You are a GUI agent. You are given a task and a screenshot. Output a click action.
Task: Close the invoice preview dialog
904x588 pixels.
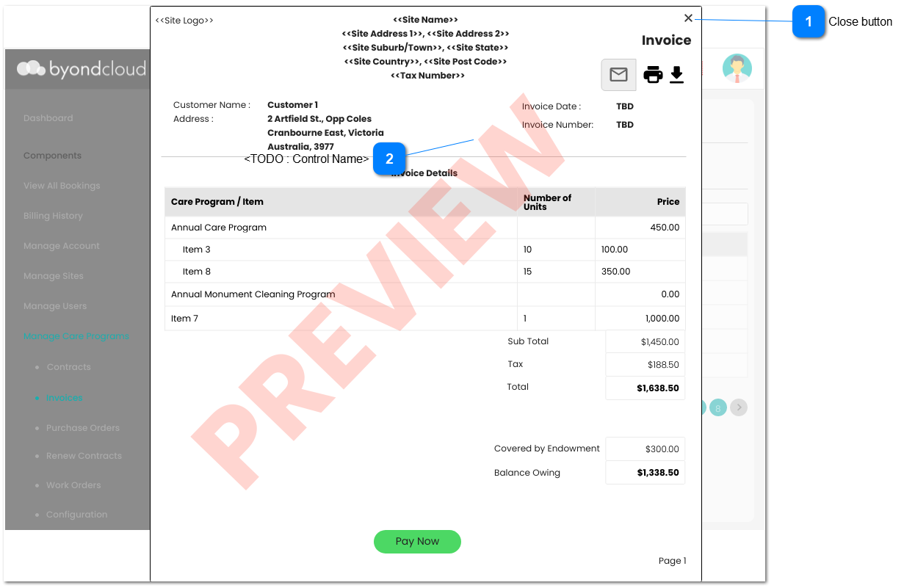coord(688,18)
